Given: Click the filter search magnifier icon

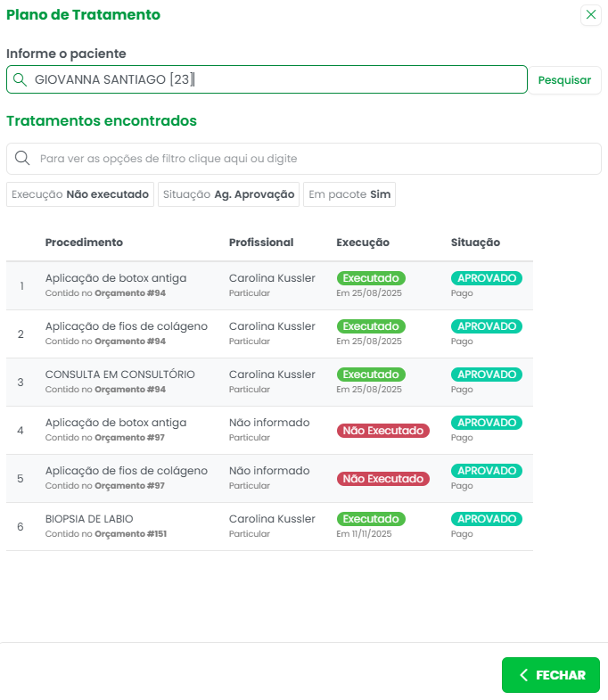Looking at the screenshot, I should coord(22,159).
